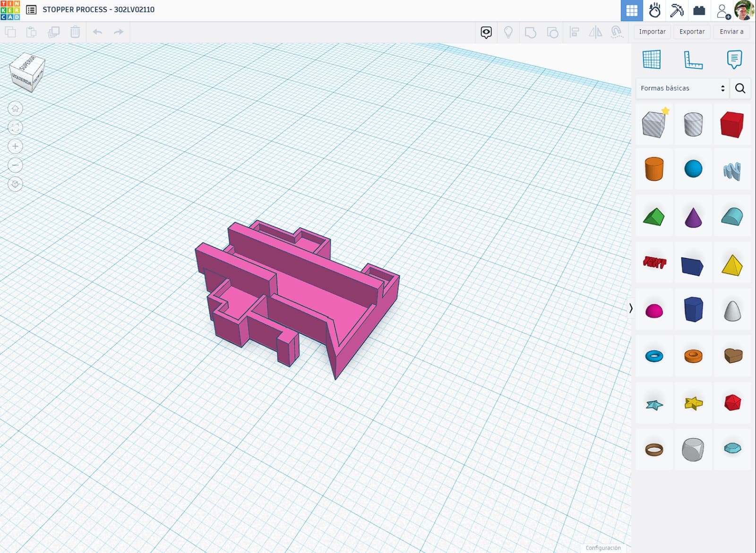Switch to the Minecraft blocks pickaxe view
Screen dimensions: 756x553
click(x=677, y=10)
